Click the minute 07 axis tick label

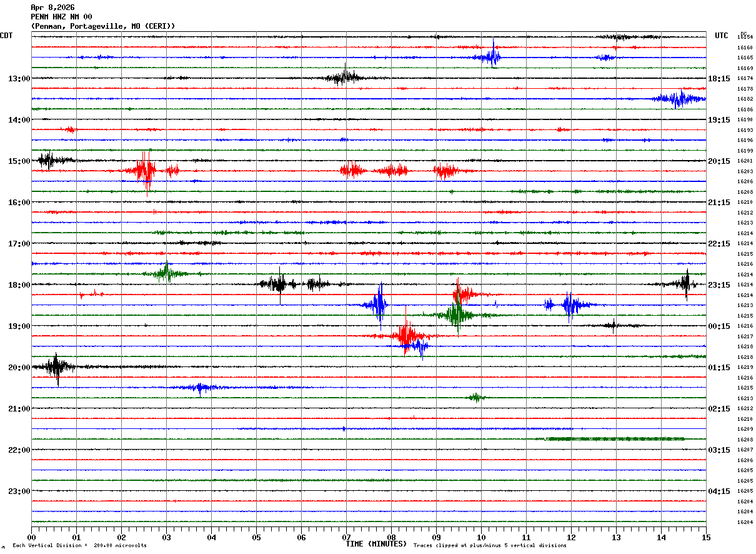tap(346, 537)
